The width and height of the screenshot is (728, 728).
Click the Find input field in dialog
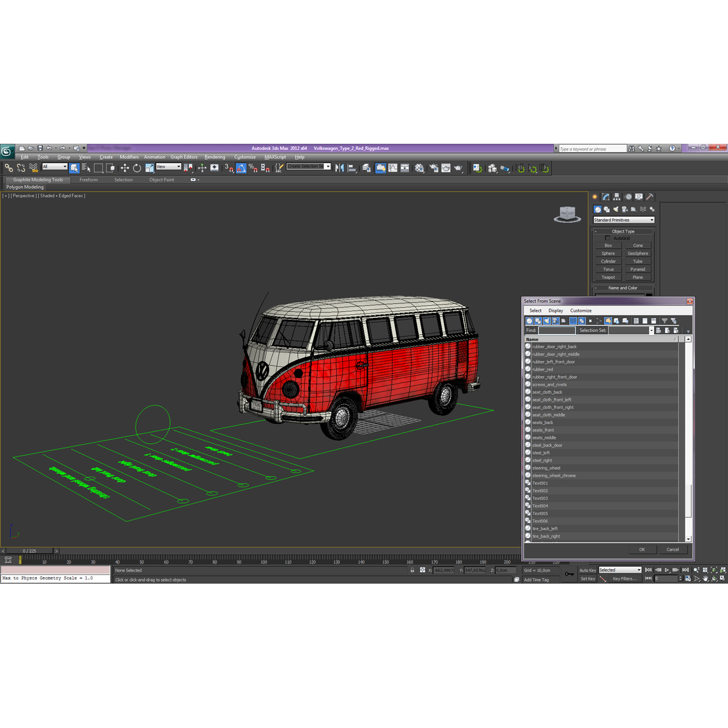(x=557, y=331)
